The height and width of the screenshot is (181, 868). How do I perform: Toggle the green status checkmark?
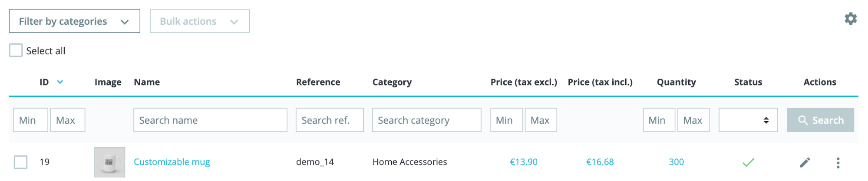click(x=748, y=162)
